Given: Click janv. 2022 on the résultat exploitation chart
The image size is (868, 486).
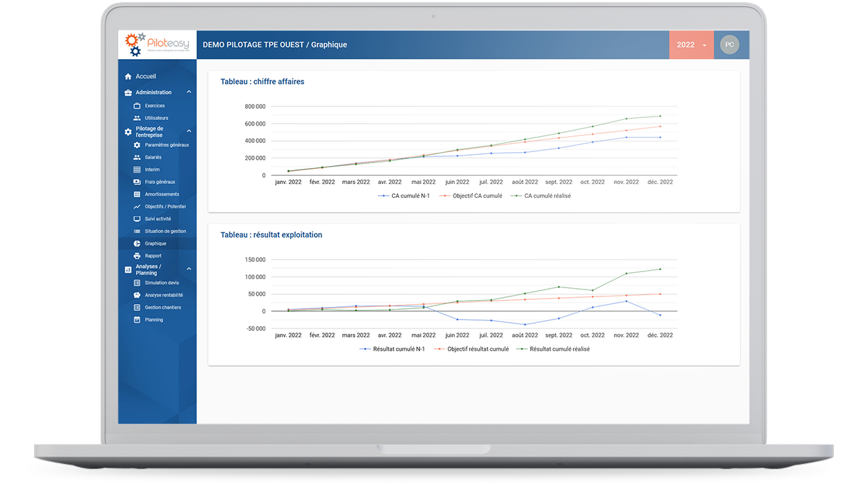Looking at the screenshot, I should [288, 335].
